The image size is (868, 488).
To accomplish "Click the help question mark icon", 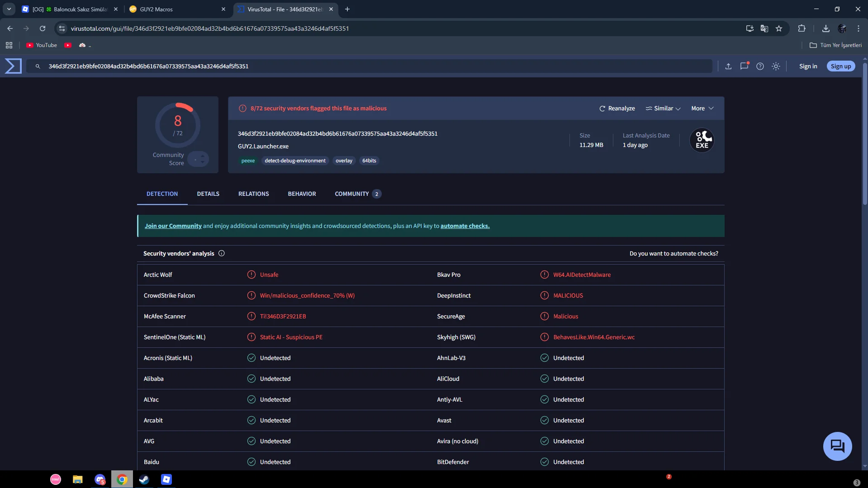I will [x=760, y=66].
